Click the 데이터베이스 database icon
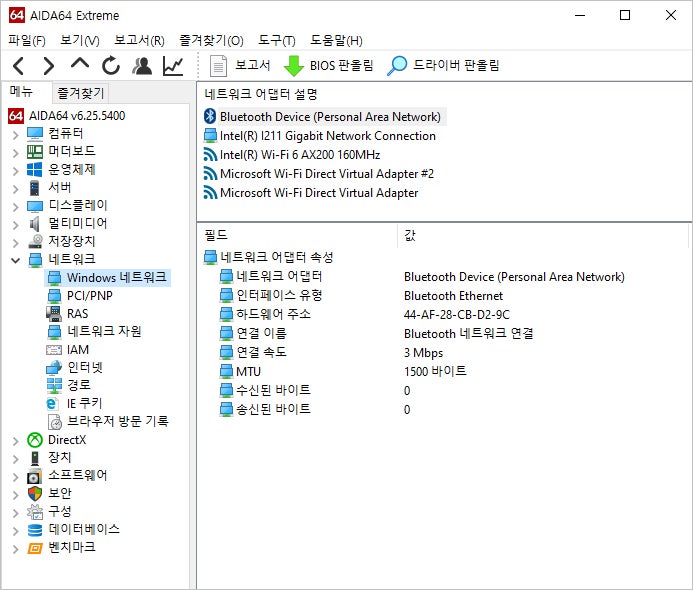The height and width of the screenshot is (590, 693). [34, 529]
